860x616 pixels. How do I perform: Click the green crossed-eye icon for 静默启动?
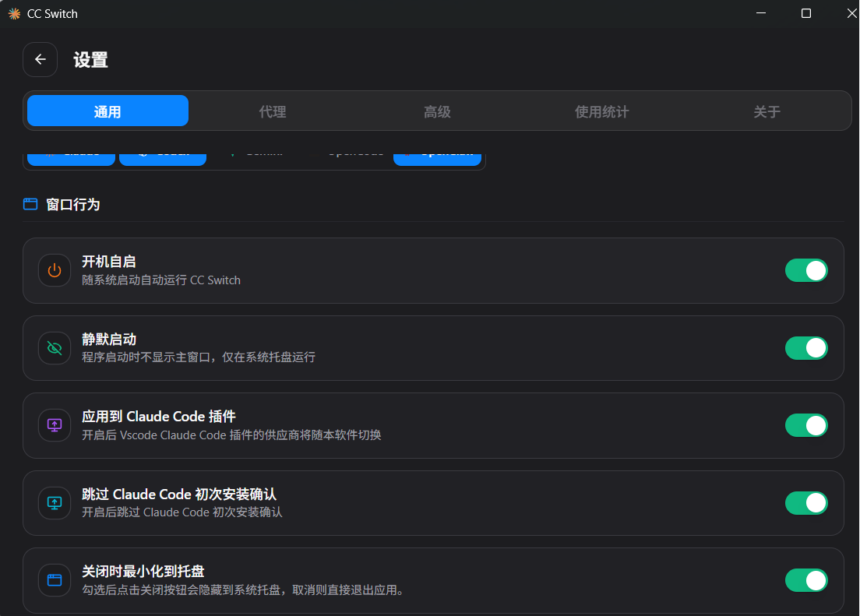pyautogui.click(x=55, y=348)
